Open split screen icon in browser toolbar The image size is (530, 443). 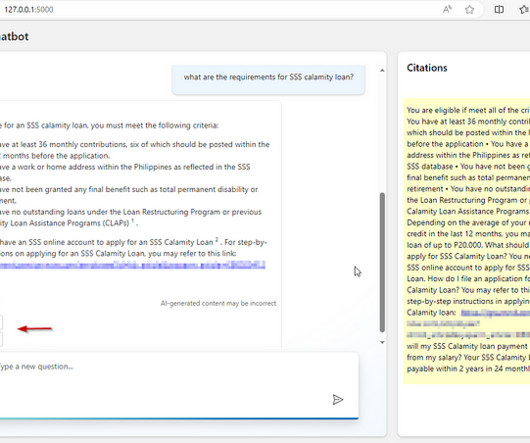[499, 10]
